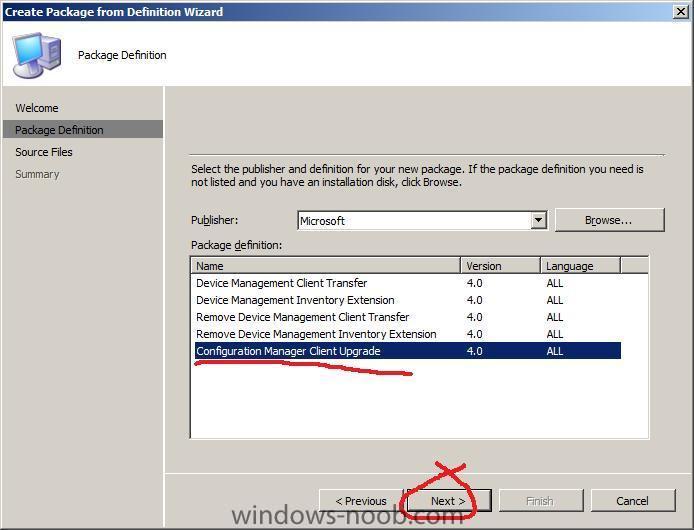Sort list by Name column header
The height and width of the screenshot is (530, 694).
pos(326,266)
